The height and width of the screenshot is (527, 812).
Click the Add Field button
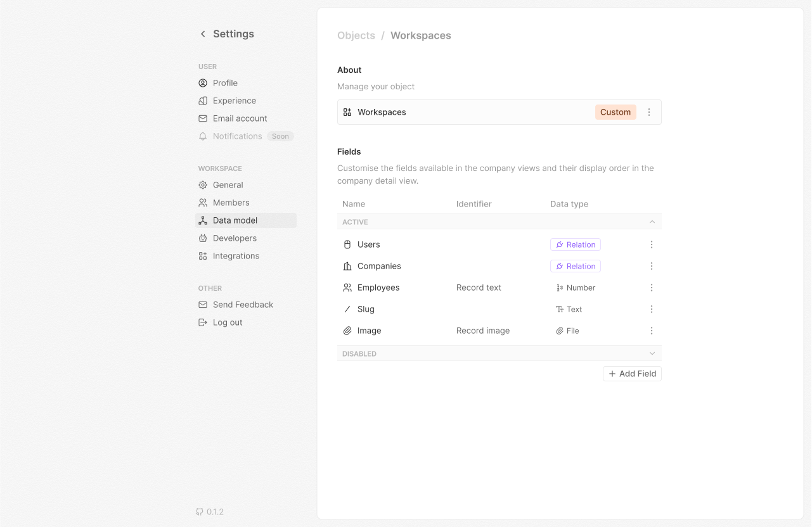[x=632, y=374]
